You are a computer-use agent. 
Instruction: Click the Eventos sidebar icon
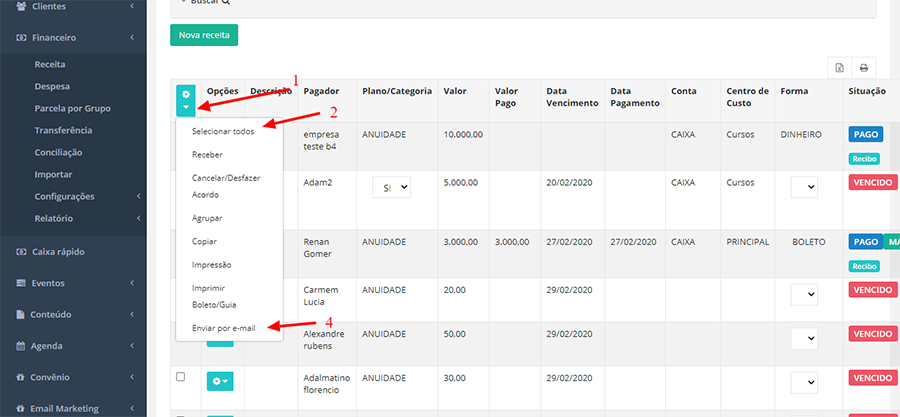pos(22,283)
